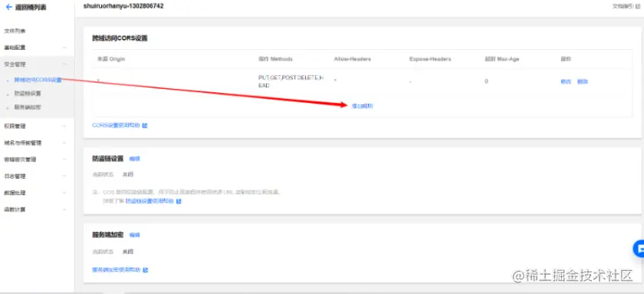Click the bucket name shuiruorhanyu-1302806742

(x=123, y=6)
